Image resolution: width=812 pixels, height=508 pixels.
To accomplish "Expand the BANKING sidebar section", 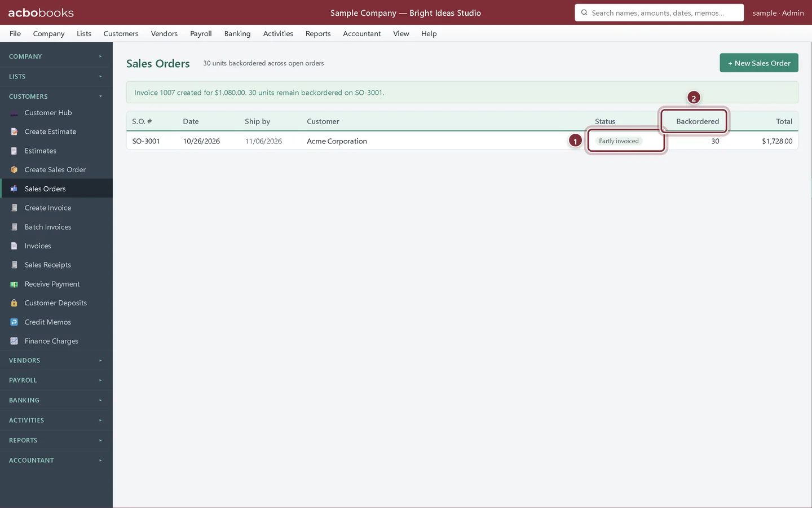I will [x=56, y=400].
